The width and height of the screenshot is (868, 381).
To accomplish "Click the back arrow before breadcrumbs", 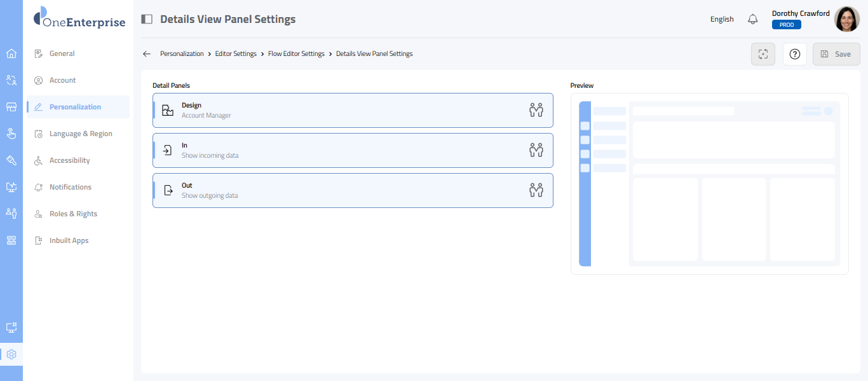I will [147, 54].
